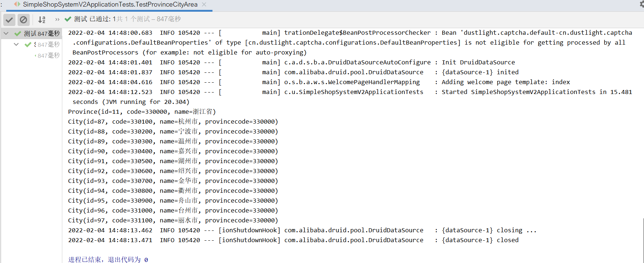Open the hidden toolbar actions double-chevron

[57, 19]
